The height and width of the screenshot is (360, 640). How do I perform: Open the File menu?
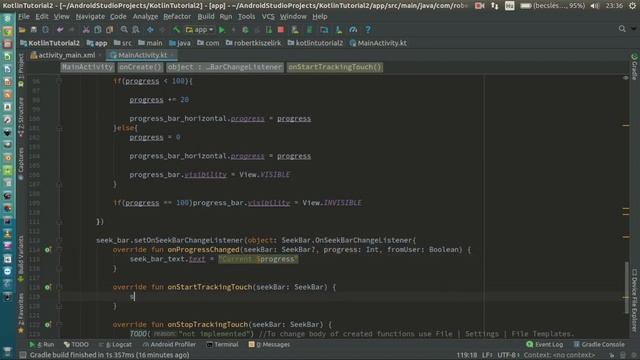coord(24,17)
